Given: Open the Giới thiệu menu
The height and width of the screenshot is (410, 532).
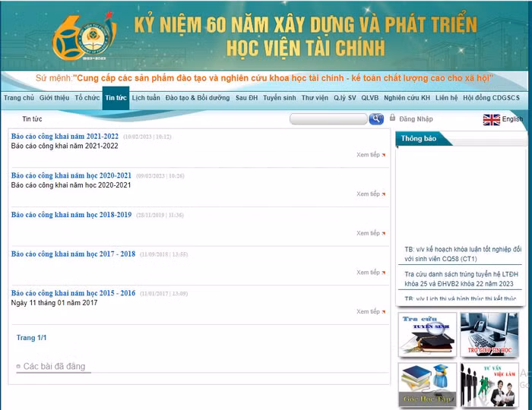Looking at the screenshot, I should point(54,98).
